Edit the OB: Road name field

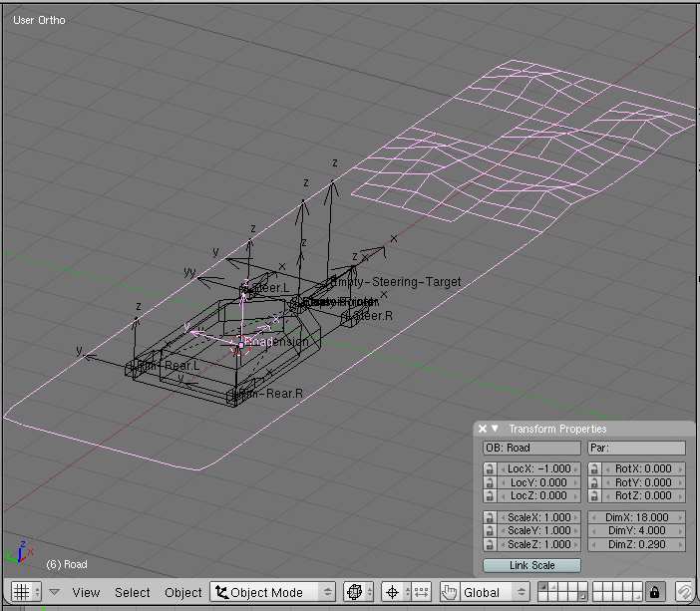[x=531, y=448]
